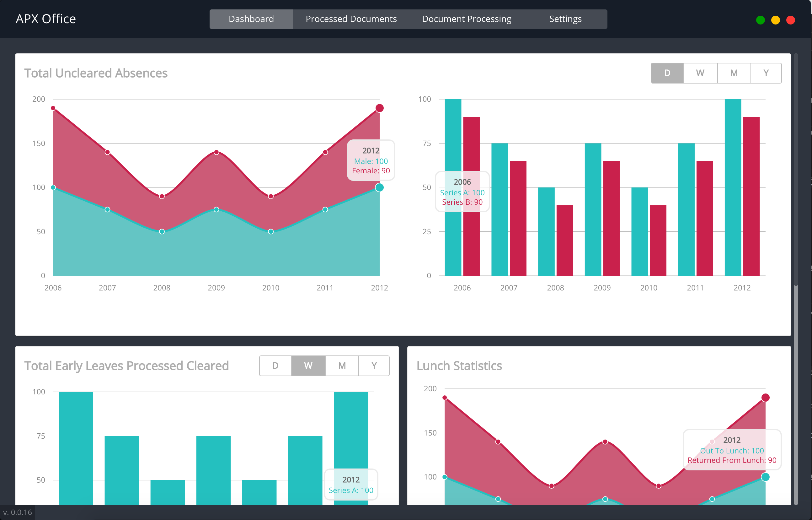Click the teal 2006 point in Absences chart
Screen dimensions: 812x520
click(x=53, y=187)
